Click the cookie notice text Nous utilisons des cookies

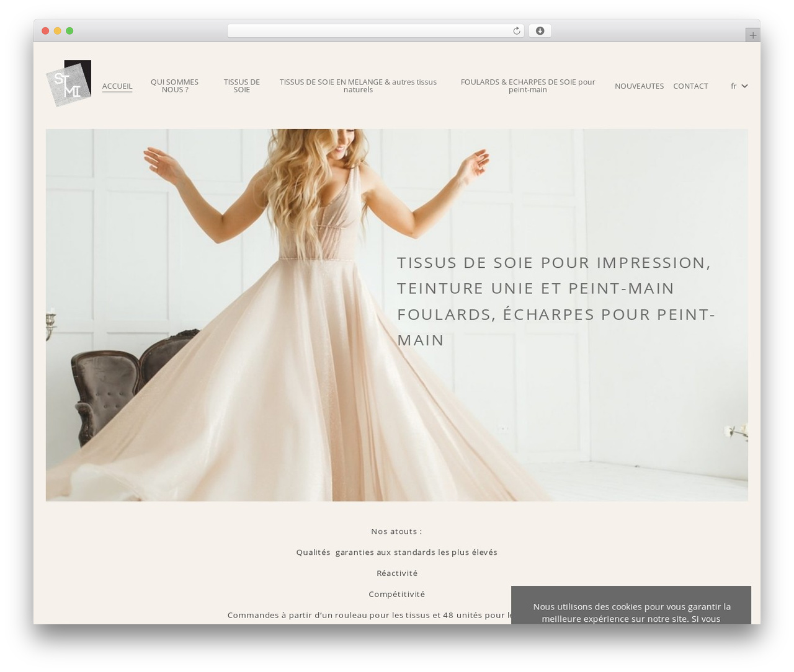click(x=631, y=612)
